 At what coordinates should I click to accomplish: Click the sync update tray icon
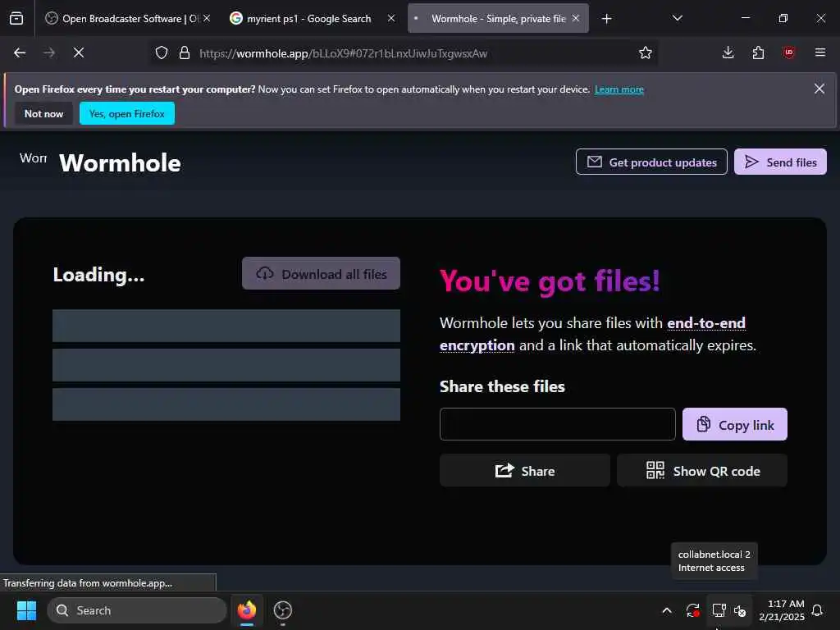(692, 610)
